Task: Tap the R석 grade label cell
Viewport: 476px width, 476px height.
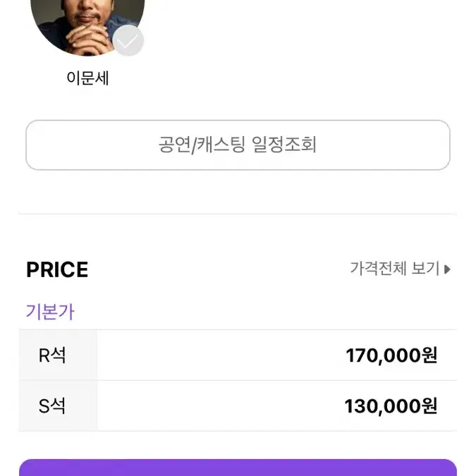Action: click(x=59, y=355)
